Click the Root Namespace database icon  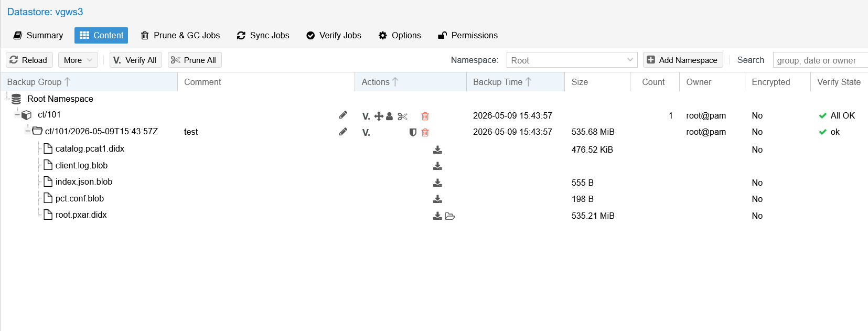pyautogui.click(x=16, y=99)
